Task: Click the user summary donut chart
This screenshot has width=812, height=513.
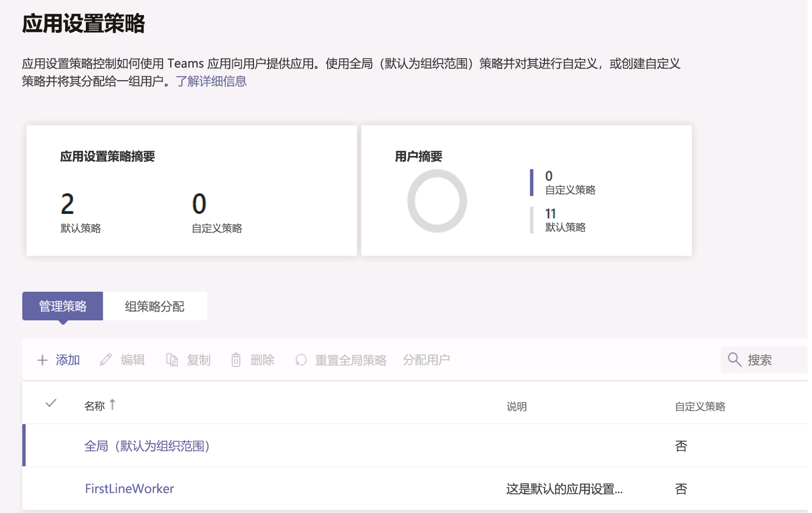Action: coord(437,201)
